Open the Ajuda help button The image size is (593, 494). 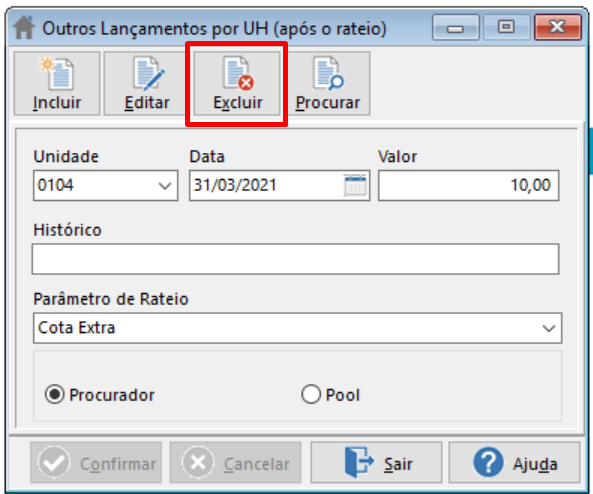point(514,463)
